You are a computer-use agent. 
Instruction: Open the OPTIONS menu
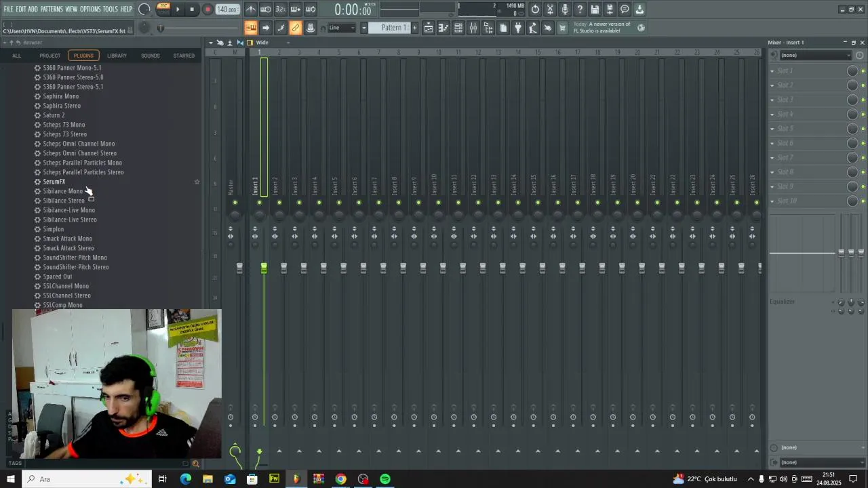coord(90,9)
